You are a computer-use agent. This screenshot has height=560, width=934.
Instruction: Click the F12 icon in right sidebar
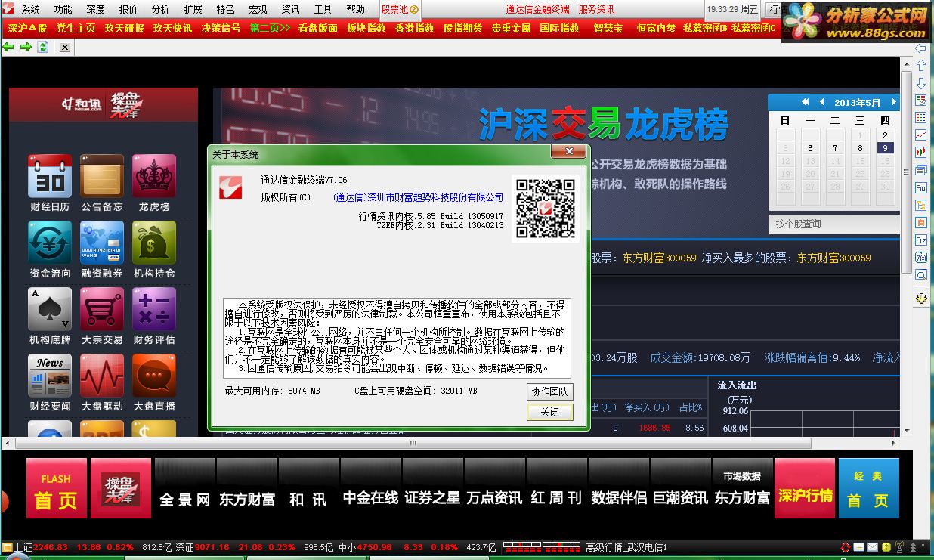coord(920,240)
